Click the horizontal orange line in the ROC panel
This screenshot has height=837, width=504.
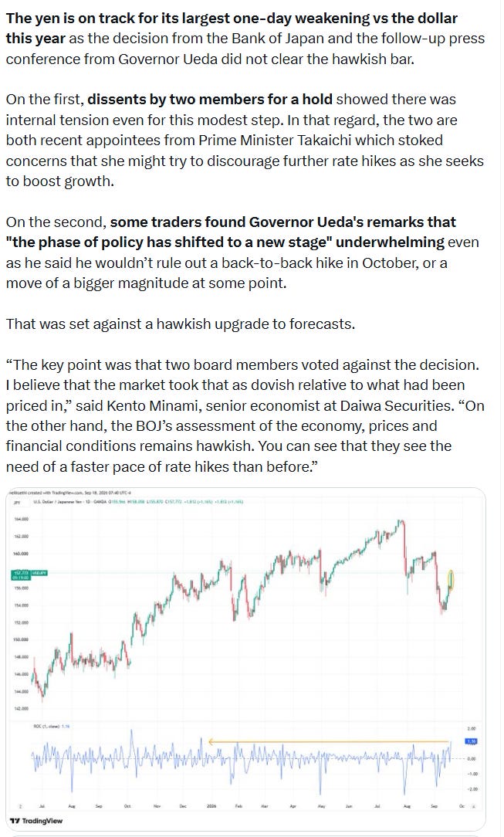click(330, 741)
